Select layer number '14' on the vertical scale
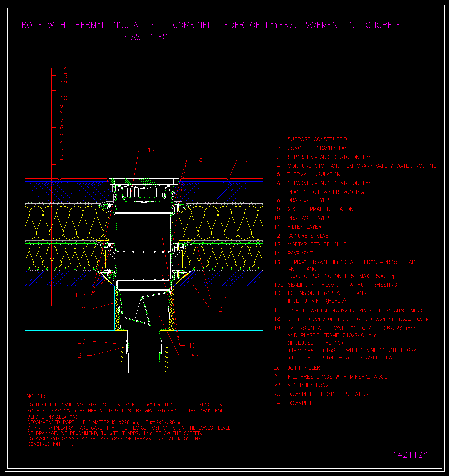 (64, 68)
